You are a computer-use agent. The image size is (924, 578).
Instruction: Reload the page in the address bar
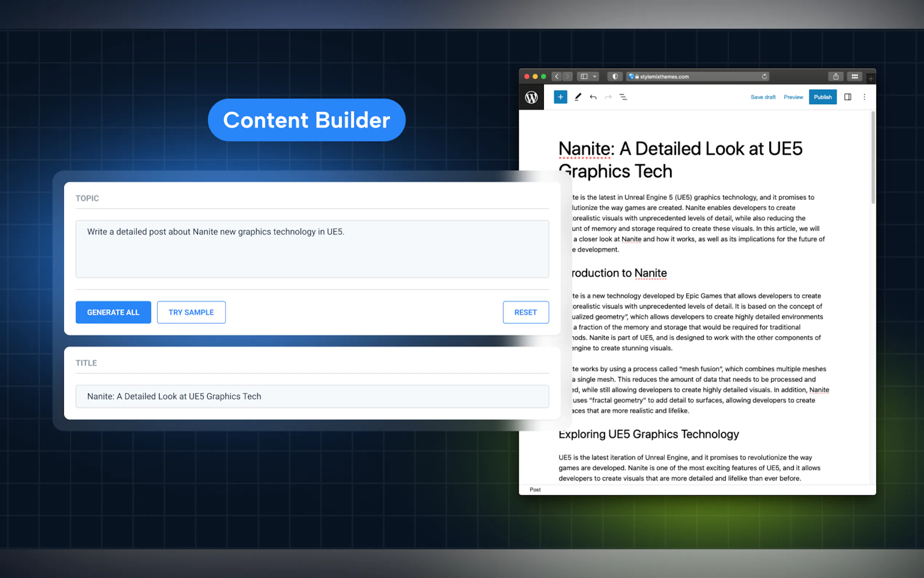click(x=764, y=76)
